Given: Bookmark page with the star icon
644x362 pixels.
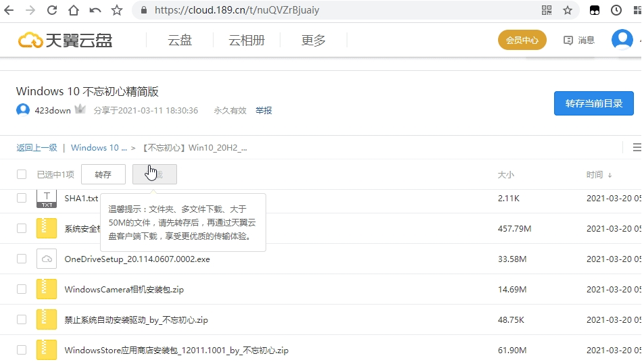Looking at the screenshot, I should (x=117, y=10).
